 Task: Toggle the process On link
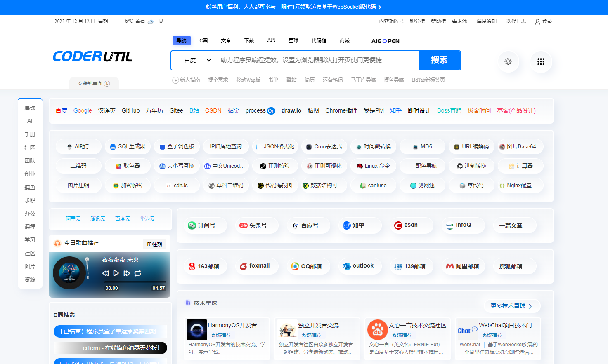click(260, 111)
